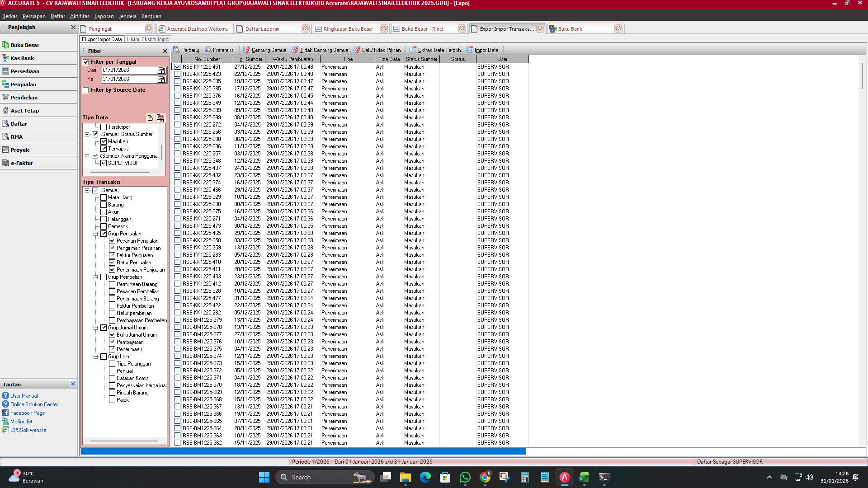Uncheck RSE-KK1225-451 row checkbox
This screenshot has width=868, height=488.
pos(177,66)
